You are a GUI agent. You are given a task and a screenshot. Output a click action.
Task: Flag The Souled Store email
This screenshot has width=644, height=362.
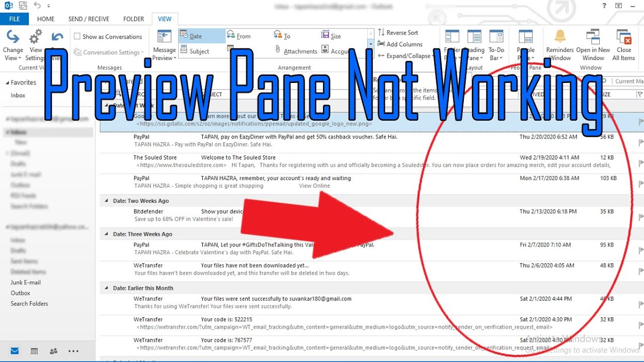tap(640, 163)
